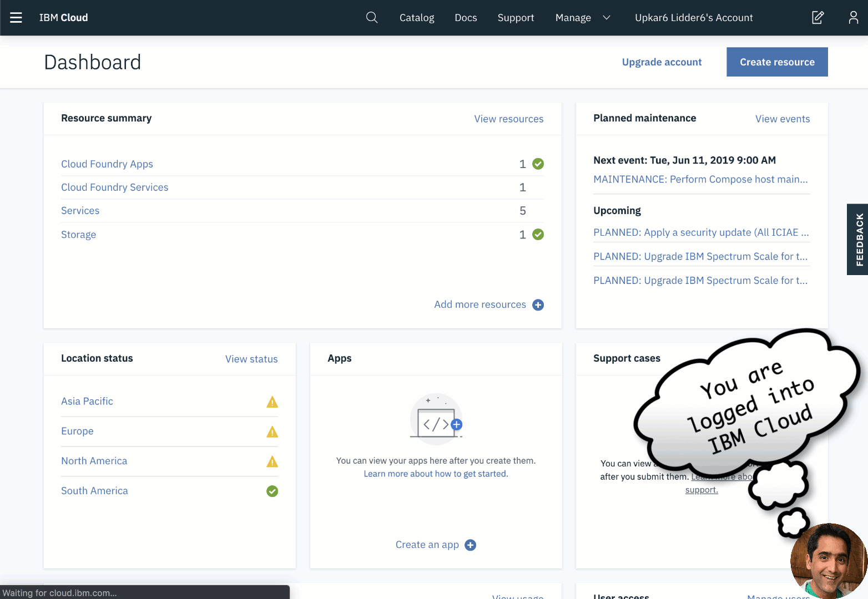Open the first PLANNED: Upgrade IBM Spectrum Scale event
This screenshot has height=599, width=868.
[700, 256]
